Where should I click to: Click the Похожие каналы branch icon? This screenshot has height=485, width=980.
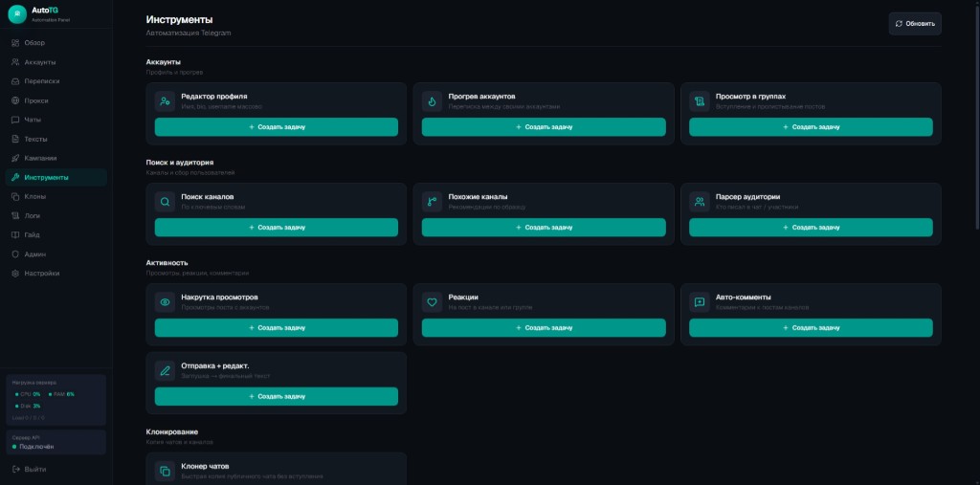[432, 202]
